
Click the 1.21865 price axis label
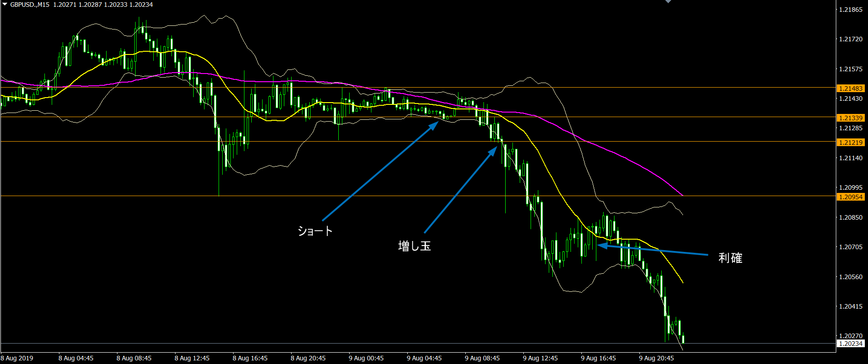(851, 10)
